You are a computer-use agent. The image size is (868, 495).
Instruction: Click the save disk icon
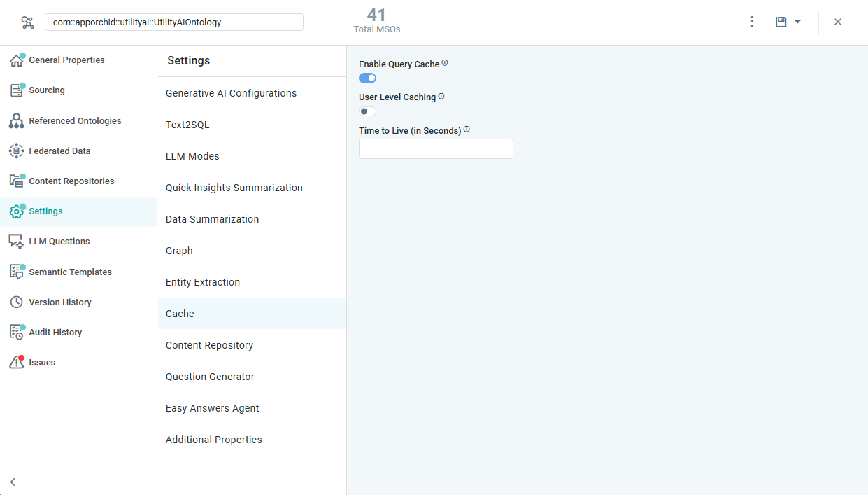(781, 22)
